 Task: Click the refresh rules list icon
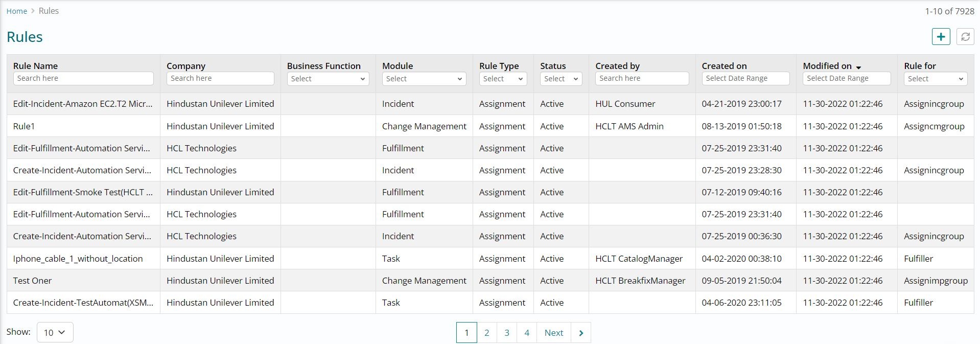pyautogui.click(x=965, y=37)
